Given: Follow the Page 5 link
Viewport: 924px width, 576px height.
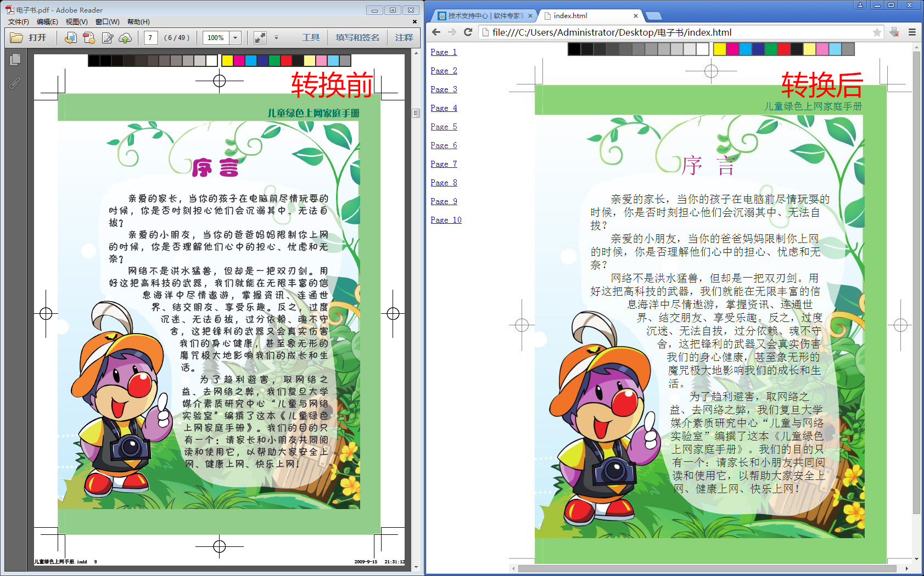Looking at the screenshot, I should (x=444, y=126).
